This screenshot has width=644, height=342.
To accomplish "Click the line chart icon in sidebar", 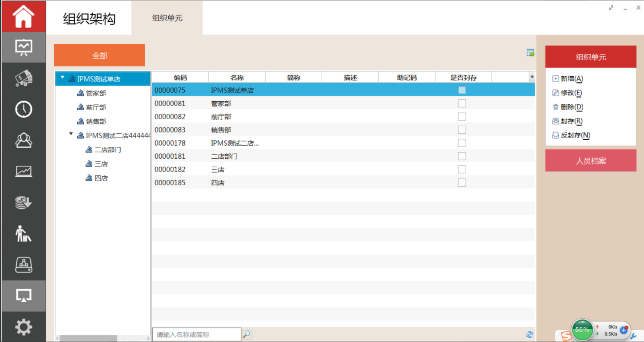I will [x=23, y=171].
